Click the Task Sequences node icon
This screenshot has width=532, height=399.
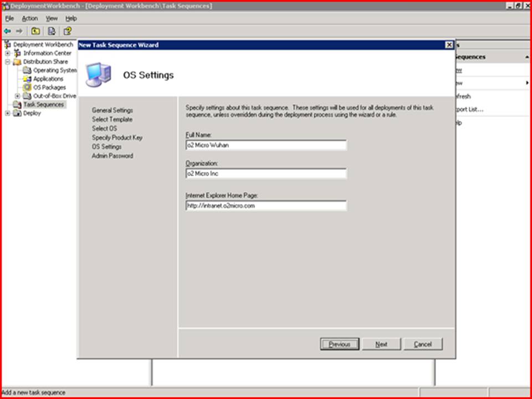(x=17, y=105)
